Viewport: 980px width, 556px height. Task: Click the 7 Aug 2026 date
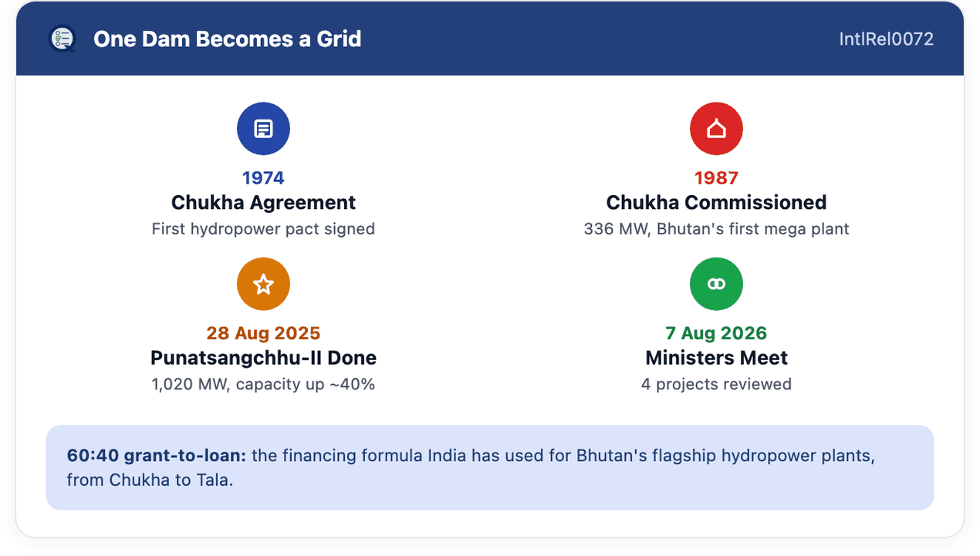(716, 333)
